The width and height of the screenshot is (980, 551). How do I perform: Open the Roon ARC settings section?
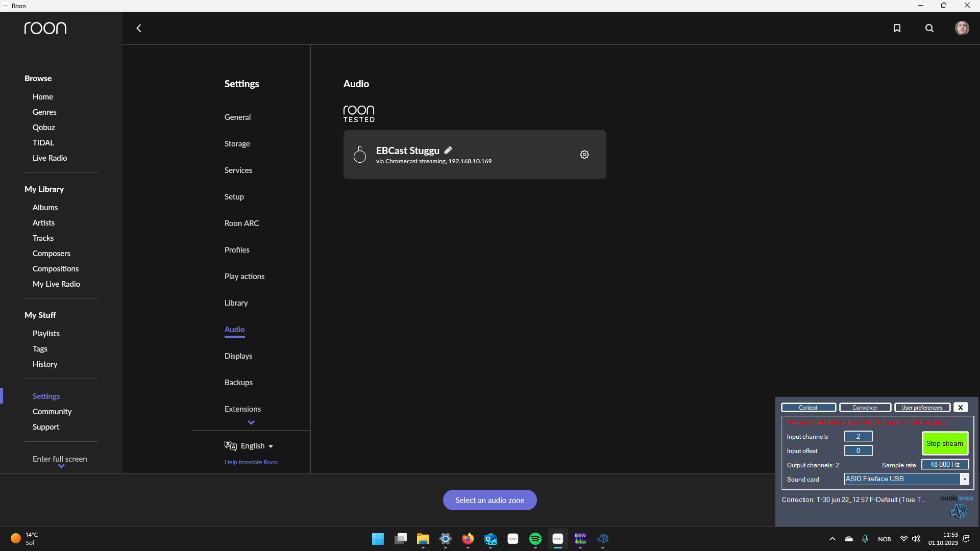[241, 223]
